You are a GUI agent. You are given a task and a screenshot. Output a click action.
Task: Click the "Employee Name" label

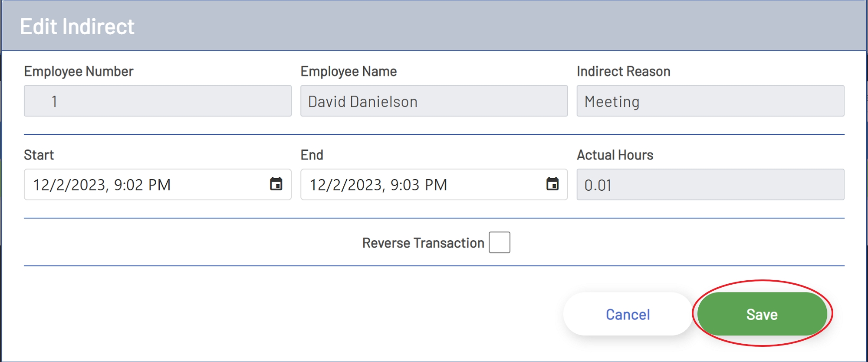coord(349,71)
